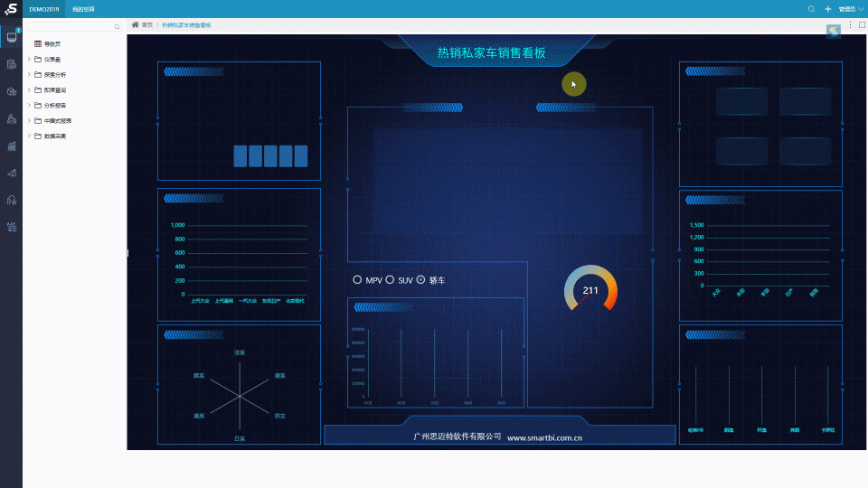Select the MPV radio button
Screen dimensions: 868x488
click(x=357, y=280)
